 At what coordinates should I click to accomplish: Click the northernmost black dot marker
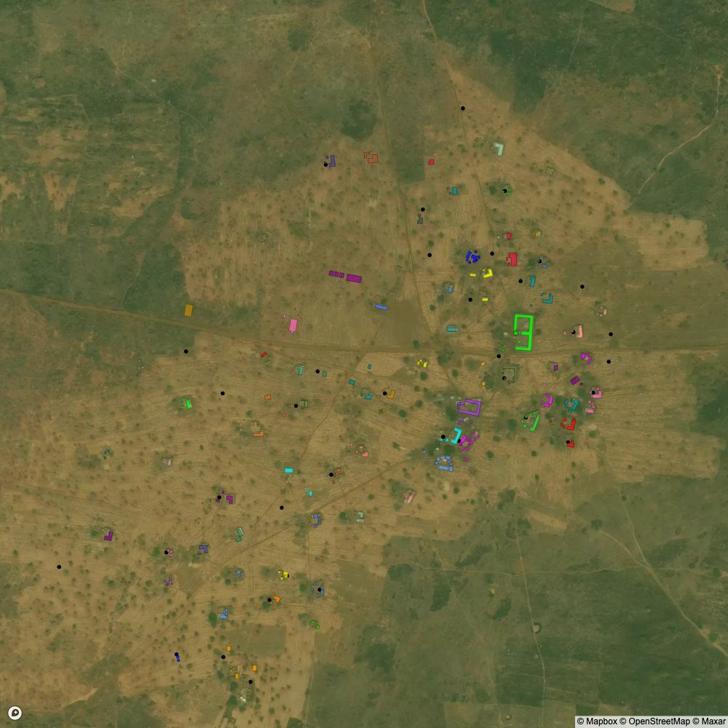point(462,108)
